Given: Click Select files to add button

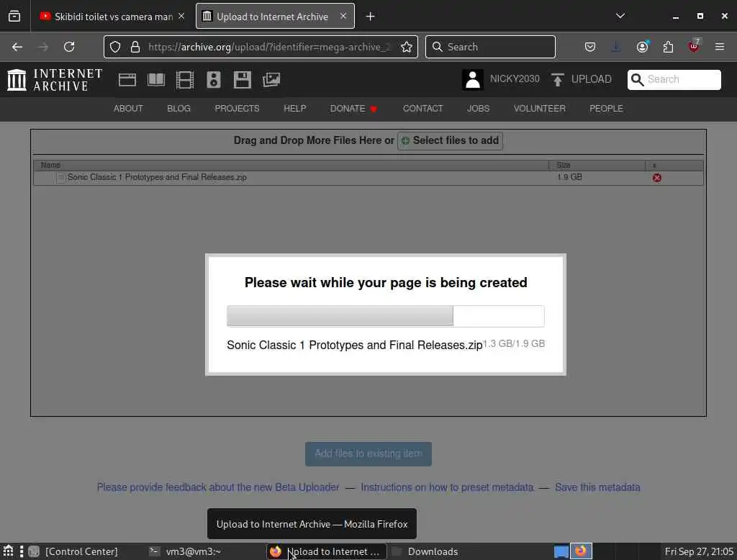Looking at the screenshot, I should pos(451,140).
